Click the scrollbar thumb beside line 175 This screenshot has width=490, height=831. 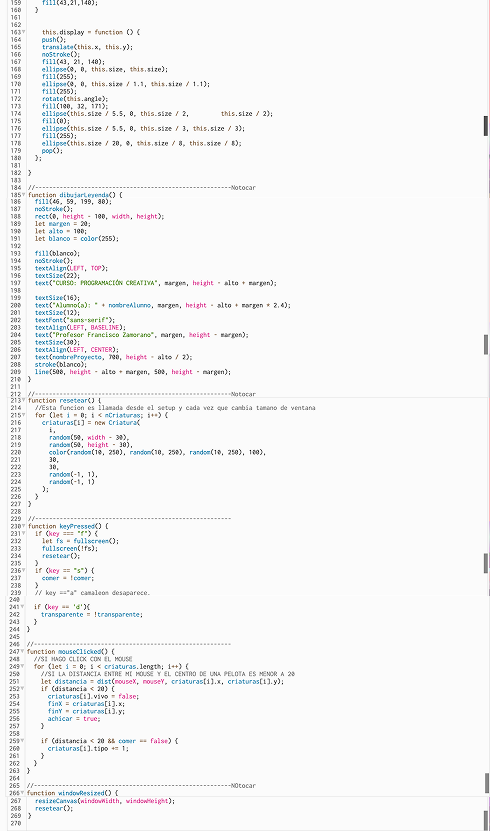coord(486,126)
